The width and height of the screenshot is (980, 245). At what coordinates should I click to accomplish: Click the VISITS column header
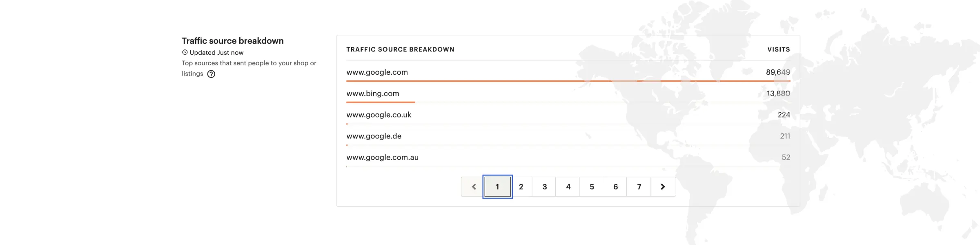[x=778, y=49]
